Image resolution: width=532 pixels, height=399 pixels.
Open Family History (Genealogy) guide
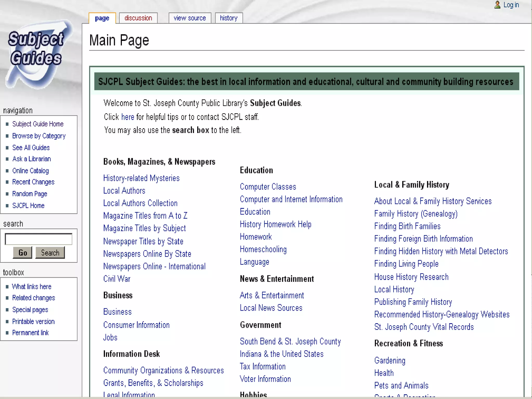point(416,214)
